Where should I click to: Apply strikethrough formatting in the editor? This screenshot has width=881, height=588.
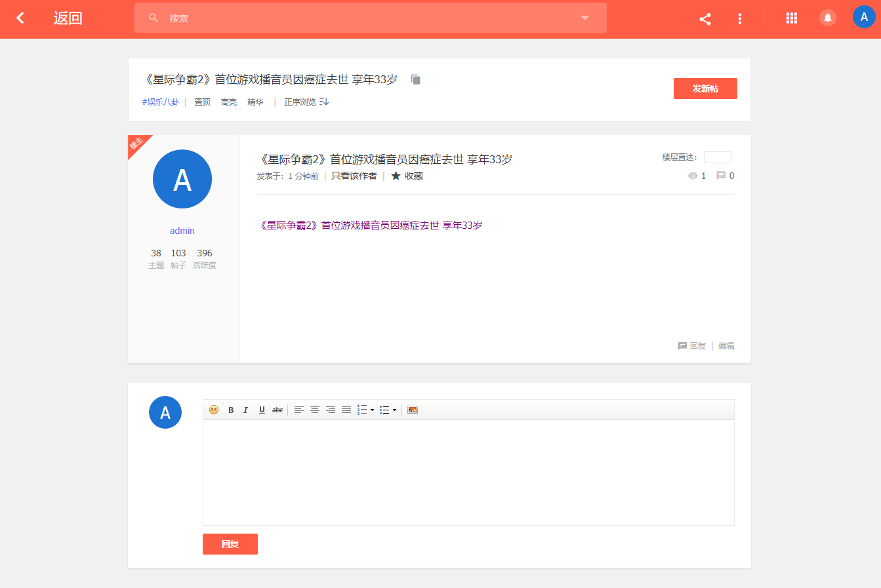277,410
